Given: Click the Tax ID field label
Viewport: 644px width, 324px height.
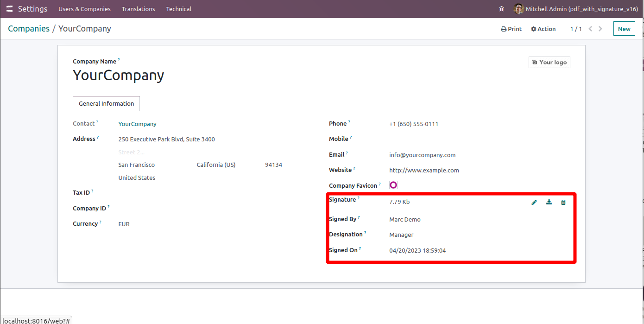Looking at the screenshot, I should [81, 192].
